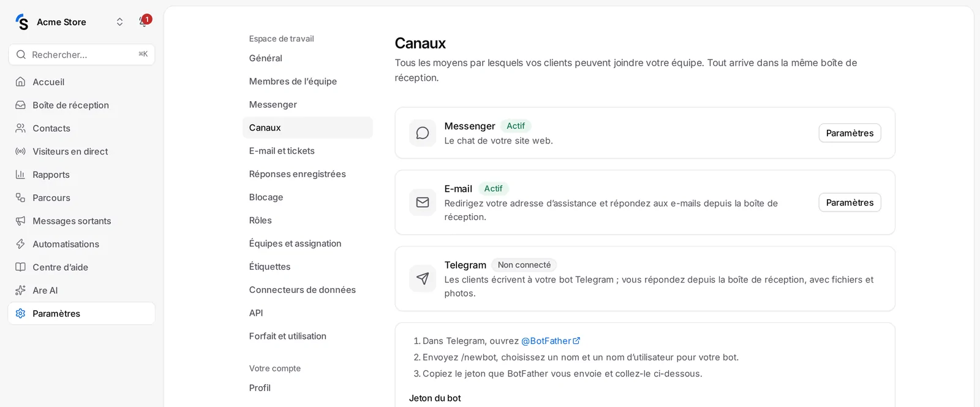Select Général workspace settings
This screenshot has height=407, width=980.
(x=307, y=58)
